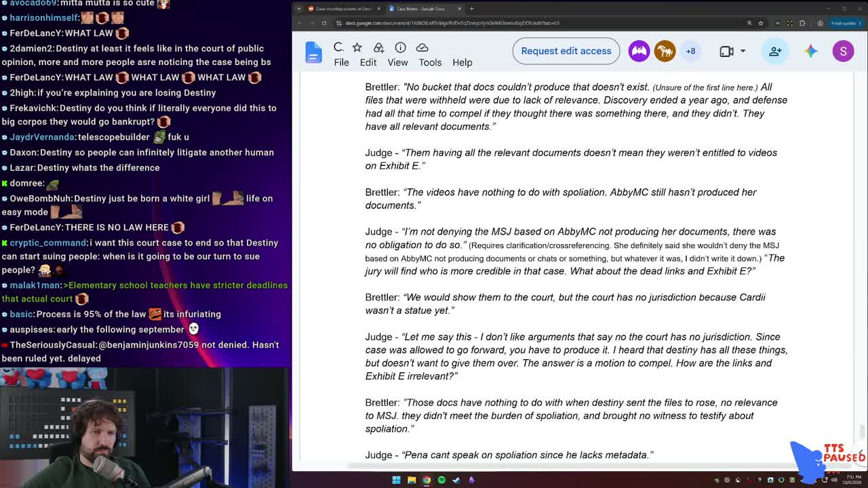Check the cloud document status icon
Image resolution: width=868 pixels, height=488 pixels.
click(x=422, y=47)
